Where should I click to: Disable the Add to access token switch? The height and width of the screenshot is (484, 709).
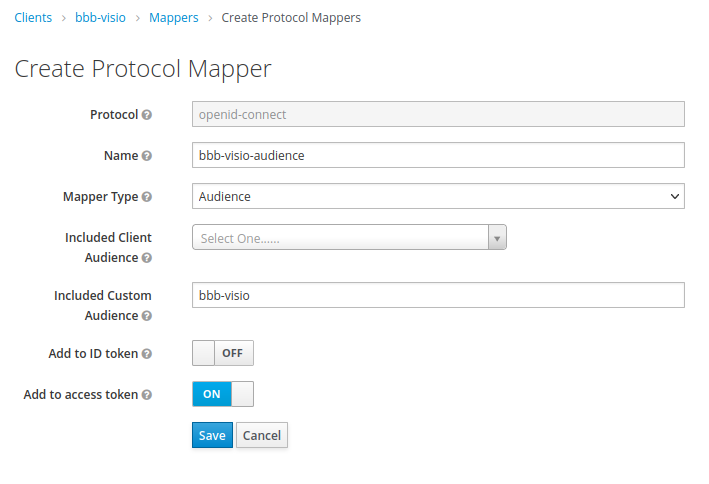coord(223,394)
